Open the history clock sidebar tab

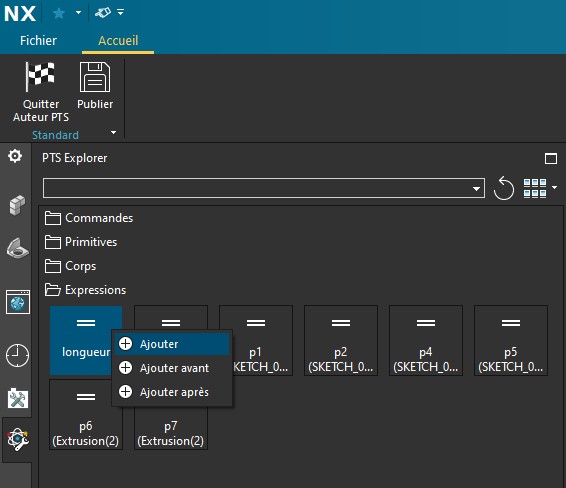[17, 356]
